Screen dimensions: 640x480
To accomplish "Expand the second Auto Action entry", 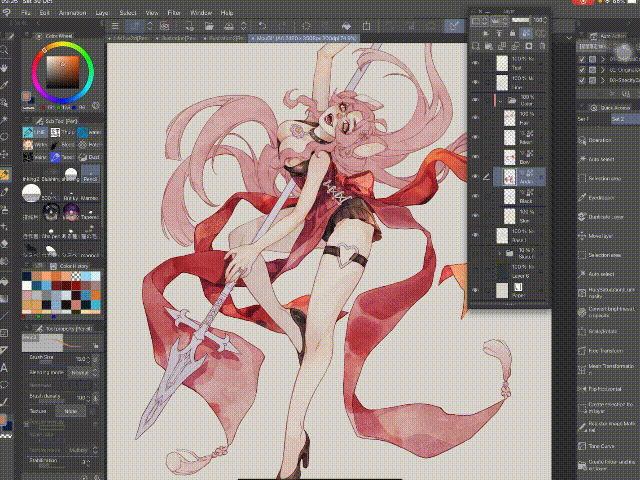I will tap(603, 70).
